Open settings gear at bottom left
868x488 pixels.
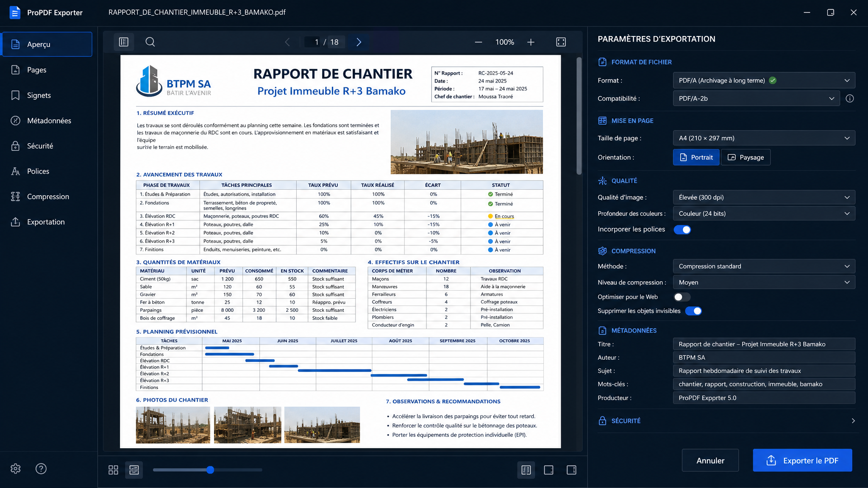coord(16,469)
